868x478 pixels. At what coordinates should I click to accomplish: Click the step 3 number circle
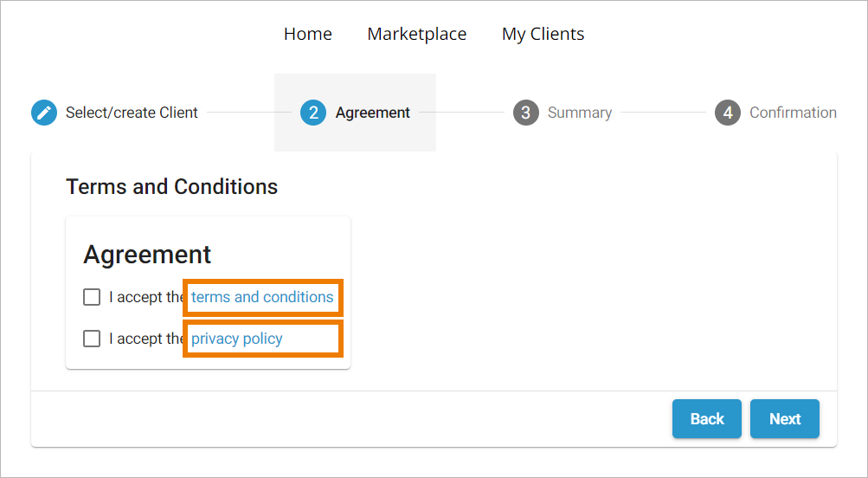(x=525, y=113)
